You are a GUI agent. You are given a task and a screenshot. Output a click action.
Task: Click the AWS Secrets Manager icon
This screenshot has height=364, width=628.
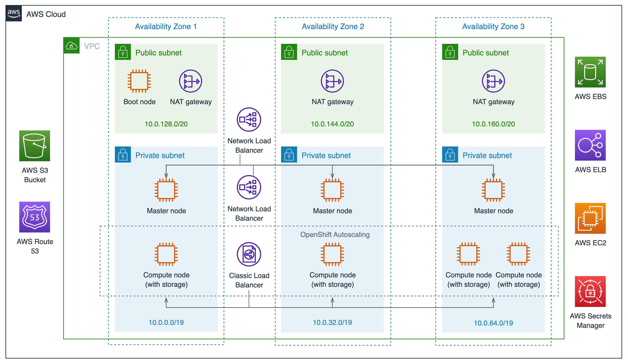pos(590,291)
